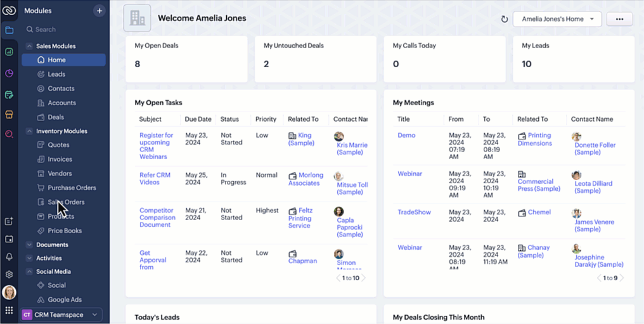This screenshot has height=324, width=644.
Task: Select Home in the sidebar
Action: click(x=63, y=60)
